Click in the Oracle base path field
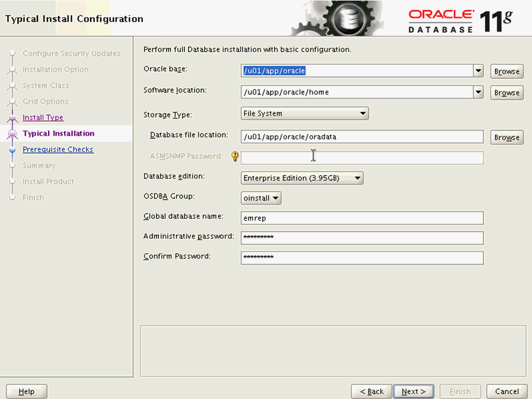This screenshot has width=532, height=399. [357, 71]
